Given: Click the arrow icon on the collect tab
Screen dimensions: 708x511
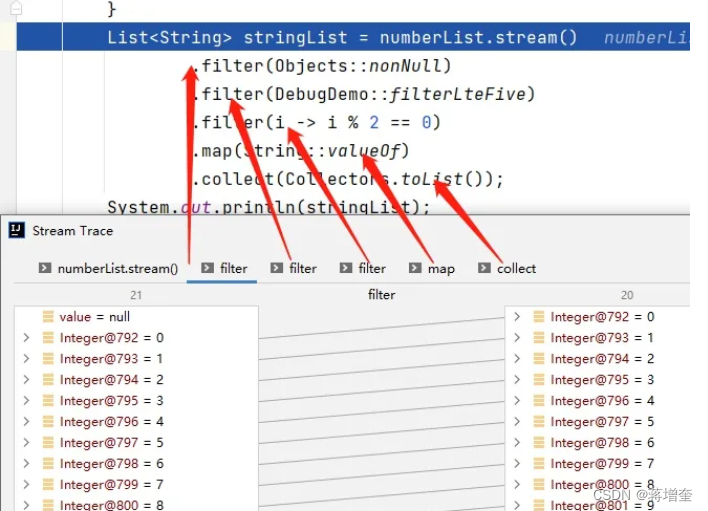Looking at the screenshot, I should point(484,268).
